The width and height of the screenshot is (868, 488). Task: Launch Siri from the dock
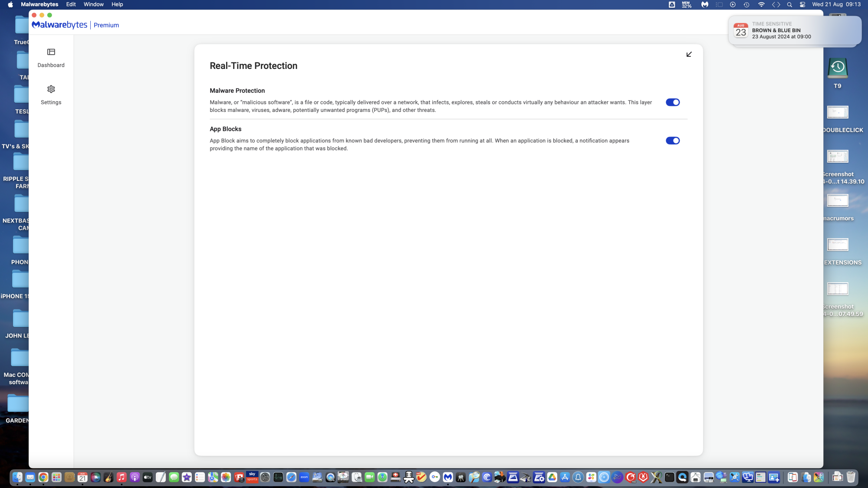[x=95, y=477]
